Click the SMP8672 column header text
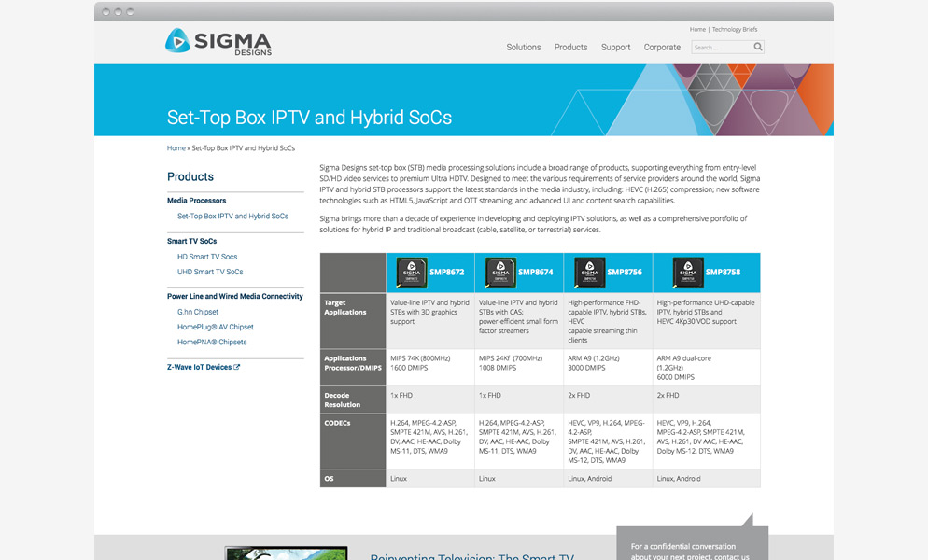Image resolution: width=928 pixels, height=560 pixels. click(447, 273)
